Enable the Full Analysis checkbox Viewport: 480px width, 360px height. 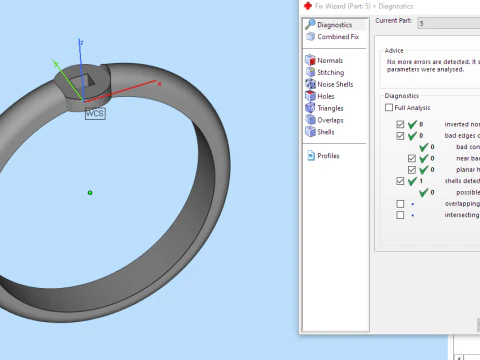click(x=389, y=107)
